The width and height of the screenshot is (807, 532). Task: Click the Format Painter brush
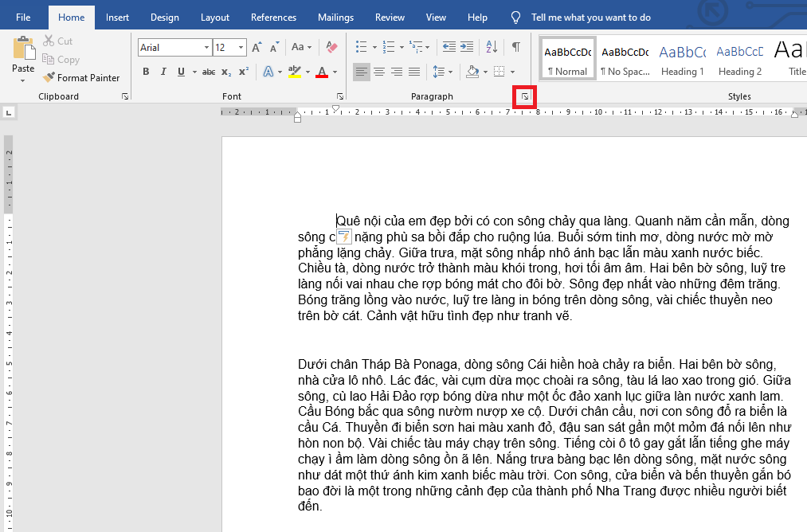80,78
